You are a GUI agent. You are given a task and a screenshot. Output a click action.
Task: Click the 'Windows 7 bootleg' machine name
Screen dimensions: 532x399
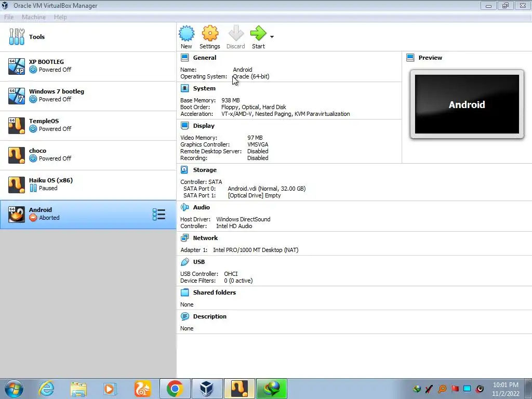tap(56, 91)
